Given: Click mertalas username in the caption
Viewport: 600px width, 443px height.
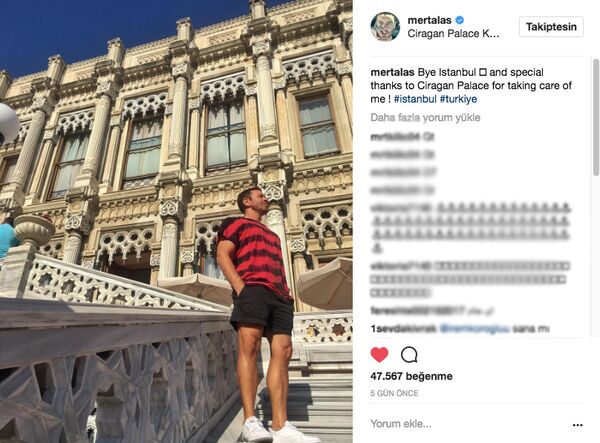Looking at the screenshot, I should point(392,72).
